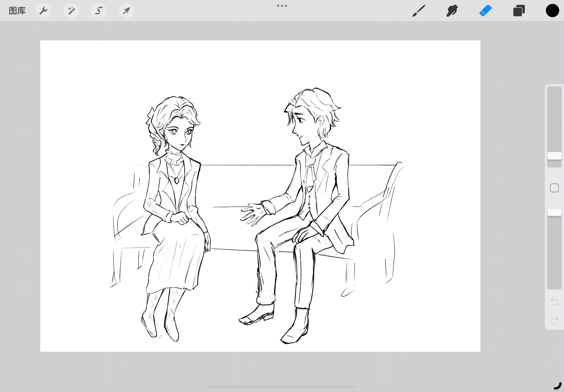Tap the square modify button in sidebar
564x392 pixels.
pos(554,188)
